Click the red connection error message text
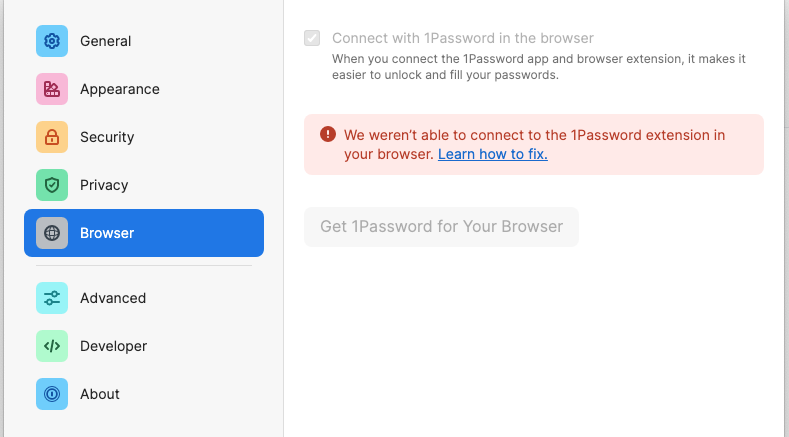This screenshot has height=437, width=789. tap(534, 135)
